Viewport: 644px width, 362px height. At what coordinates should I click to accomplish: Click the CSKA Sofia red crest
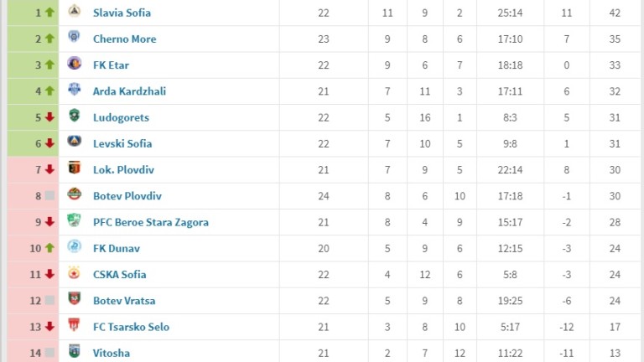(x=75, y=274)
